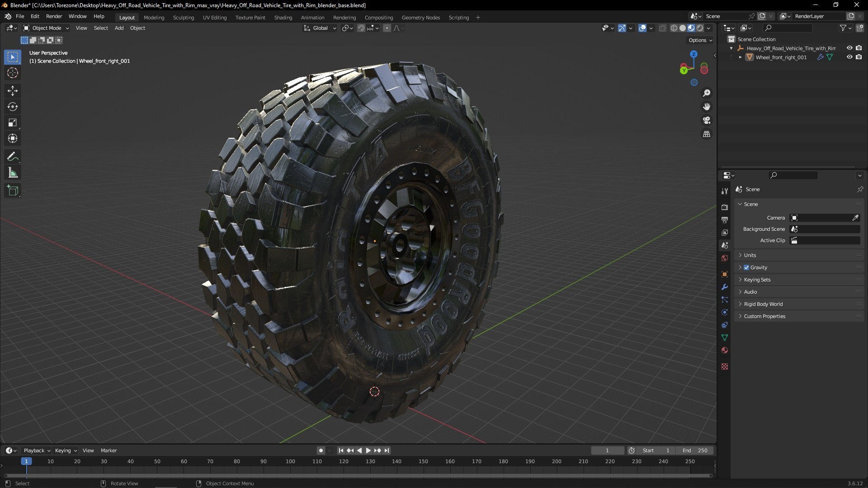Select the Cursor tool in the viewport toolbar
The height and width of the screenshot is (488, 868).
[x=13, y=73]
